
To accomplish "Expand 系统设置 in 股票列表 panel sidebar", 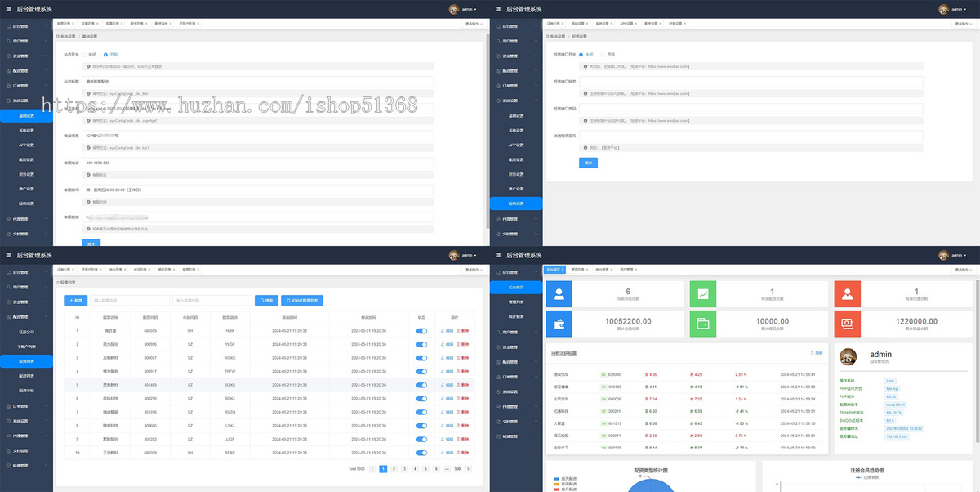I will 26,421.
